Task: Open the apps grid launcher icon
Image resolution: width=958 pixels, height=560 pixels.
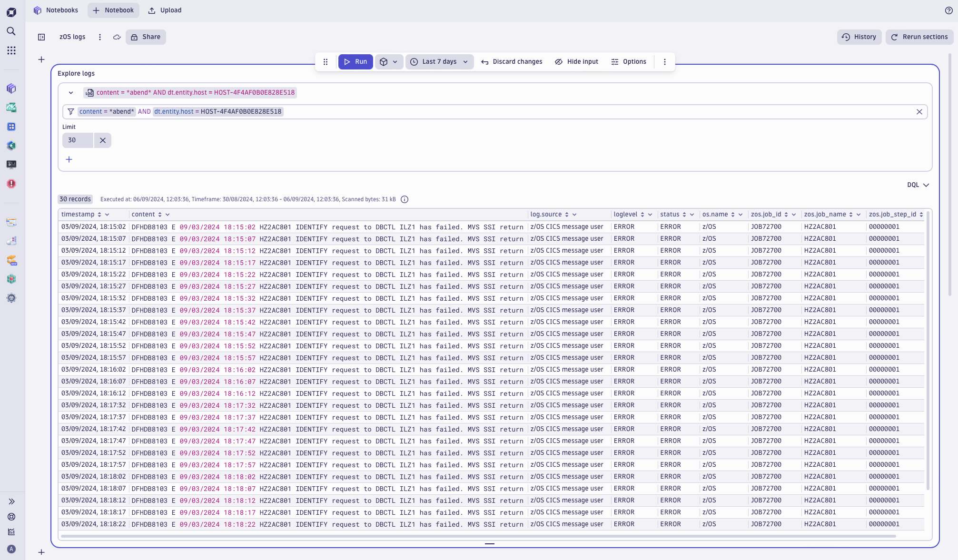Action: tap(11, 50)
